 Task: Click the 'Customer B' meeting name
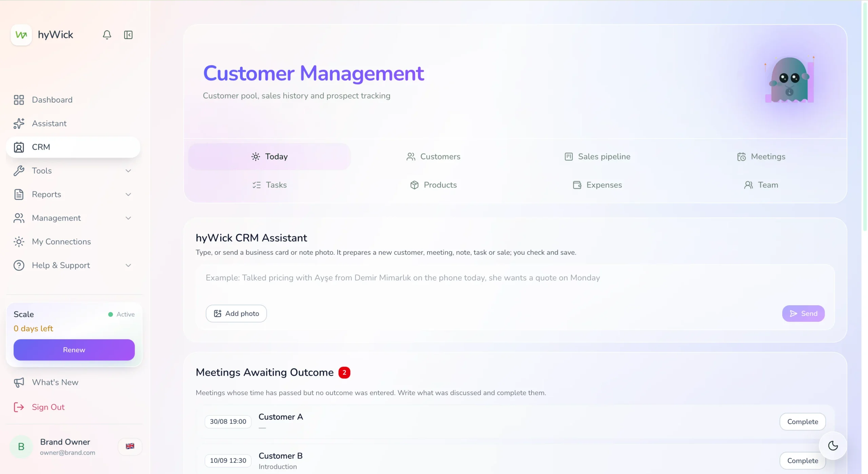tap(280, 456)
